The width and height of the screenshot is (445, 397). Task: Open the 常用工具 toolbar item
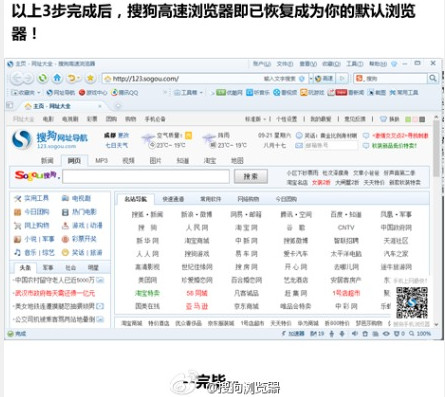tap(404, 93)
